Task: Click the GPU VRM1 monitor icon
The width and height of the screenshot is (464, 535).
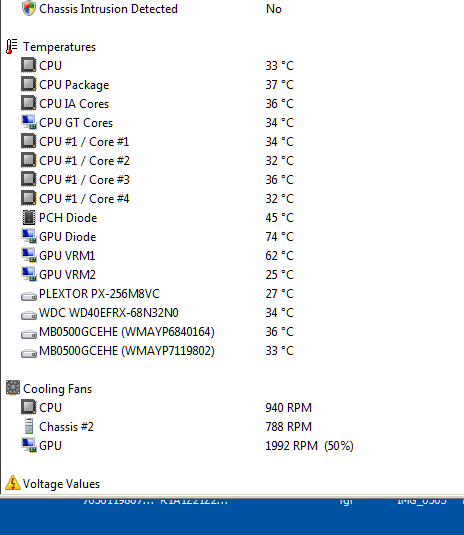Action: (x=29, y=256)
